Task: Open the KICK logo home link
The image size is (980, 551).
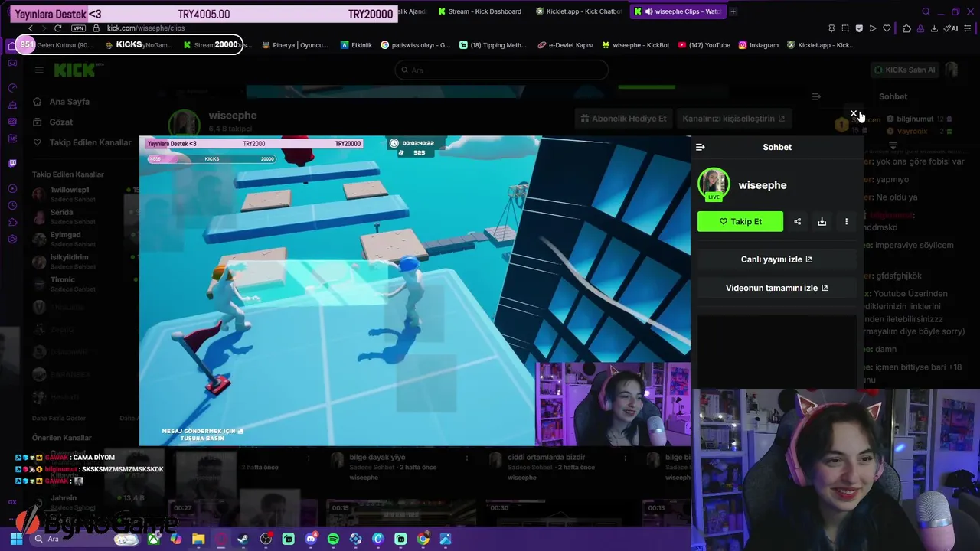Action: coord(74,70)
